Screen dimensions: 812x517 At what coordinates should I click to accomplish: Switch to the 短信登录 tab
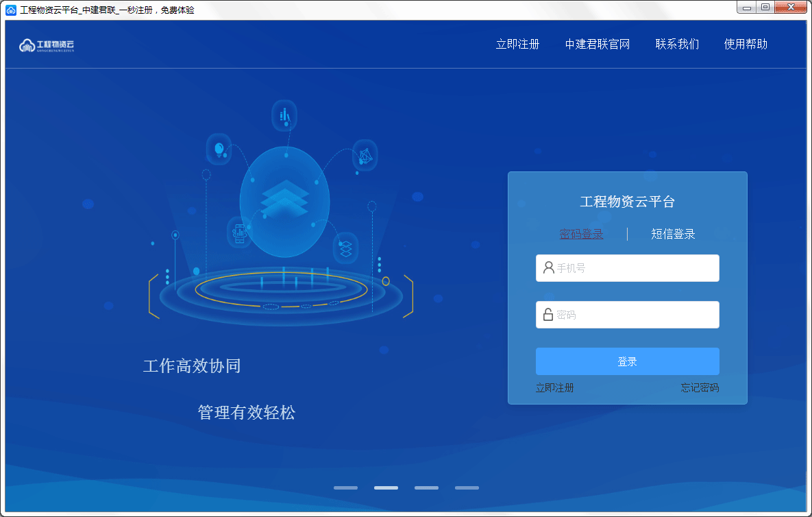(673, 234)
